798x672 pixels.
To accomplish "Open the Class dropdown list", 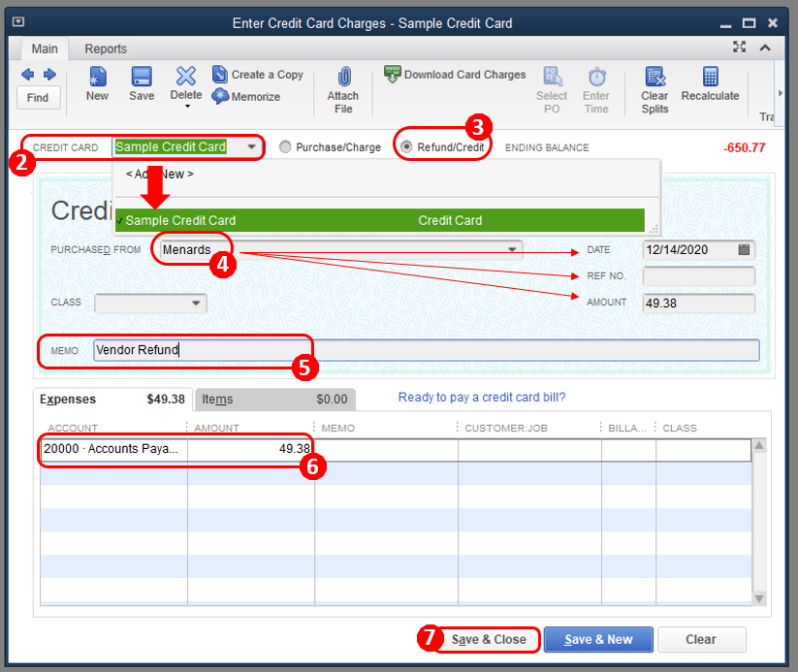I will click(x=197, y=304).
